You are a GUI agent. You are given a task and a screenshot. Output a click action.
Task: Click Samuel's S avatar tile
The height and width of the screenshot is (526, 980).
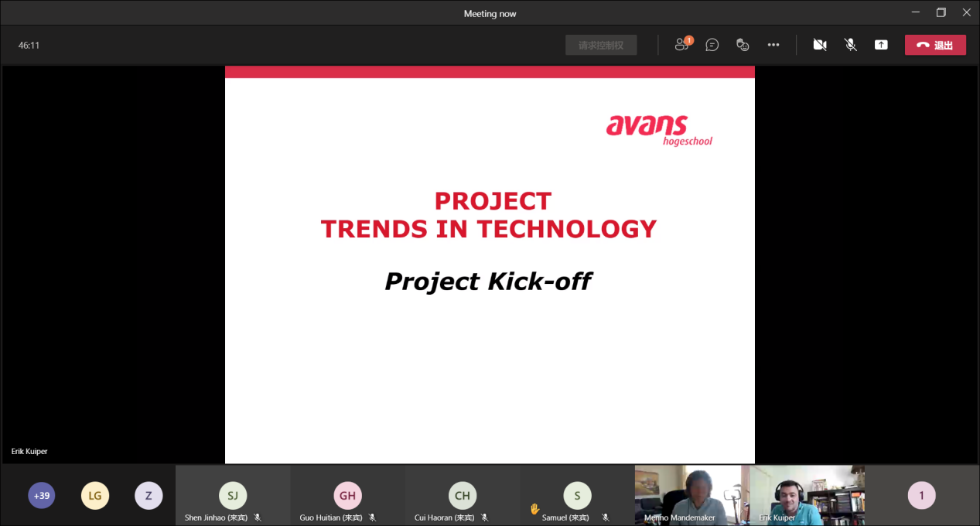577,495
